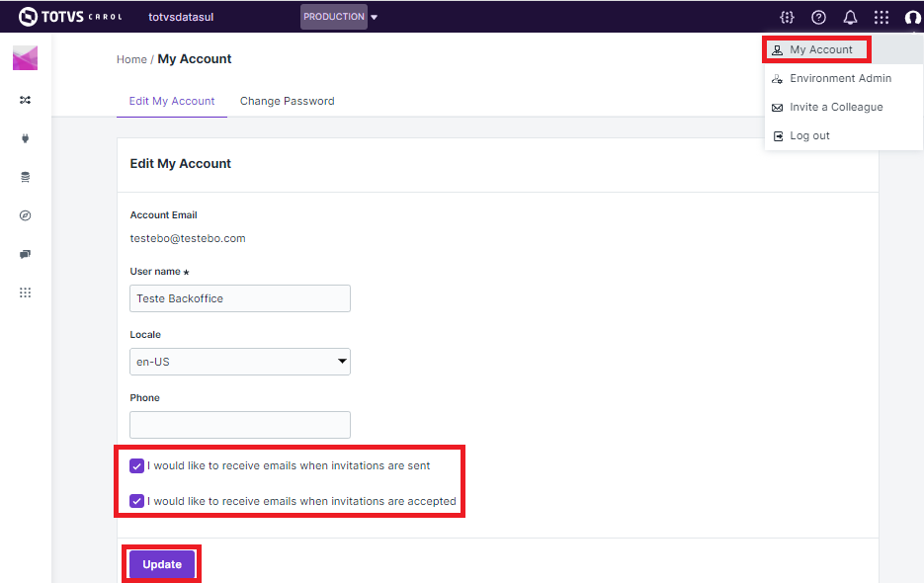Screen dimensions: 924x583
Task: Open the dots grid sidebar icon
Action: click(25, 292)
